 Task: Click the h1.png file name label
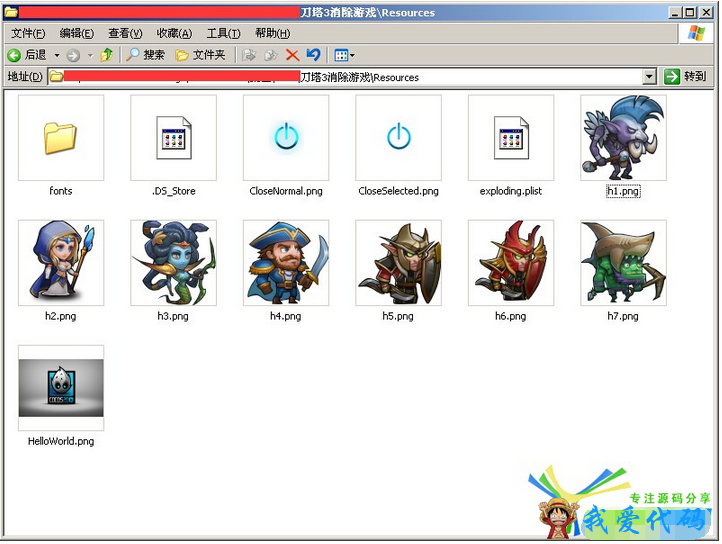click(623, 191)
